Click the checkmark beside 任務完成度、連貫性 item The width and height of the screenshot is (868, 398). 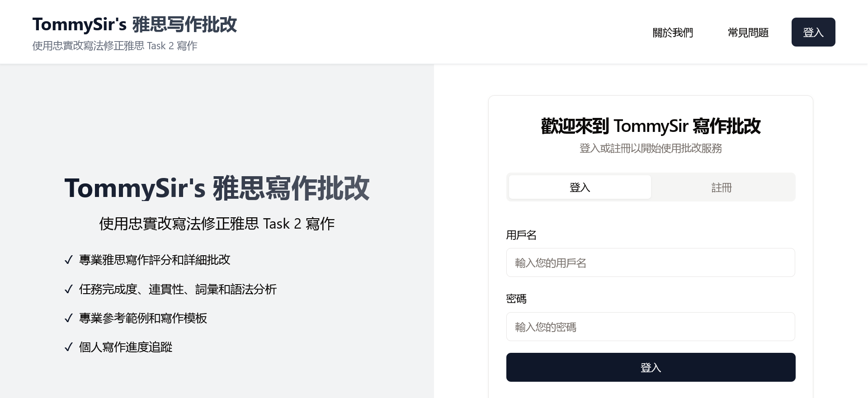pos(69,290)
